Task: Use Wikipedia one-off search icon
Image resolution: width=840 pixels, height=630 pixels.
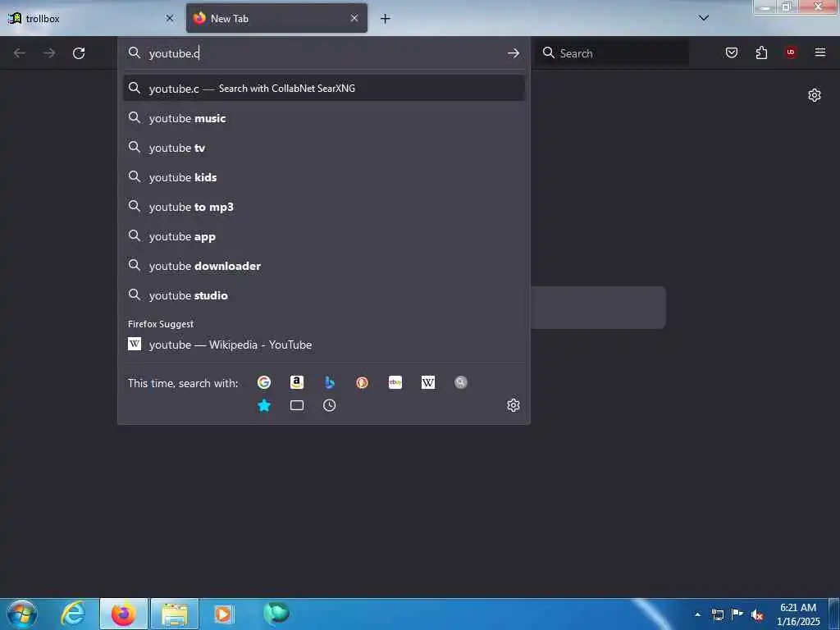Action: tap(428, 382)
